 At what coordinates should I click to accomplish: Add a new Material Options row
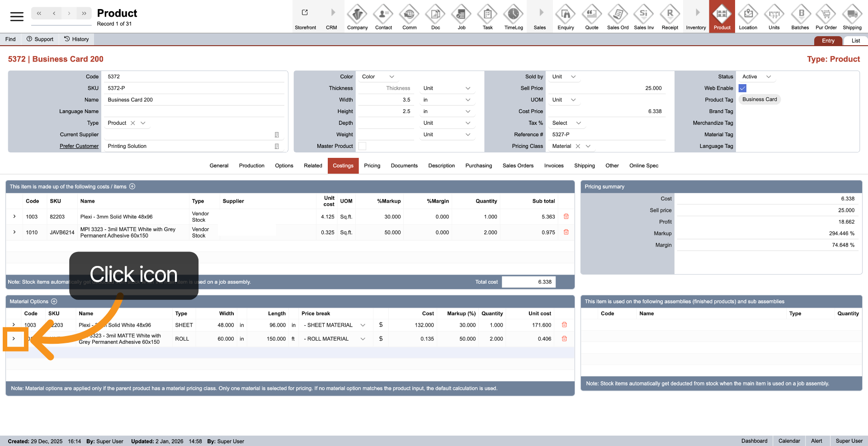(x=54, y=302)
